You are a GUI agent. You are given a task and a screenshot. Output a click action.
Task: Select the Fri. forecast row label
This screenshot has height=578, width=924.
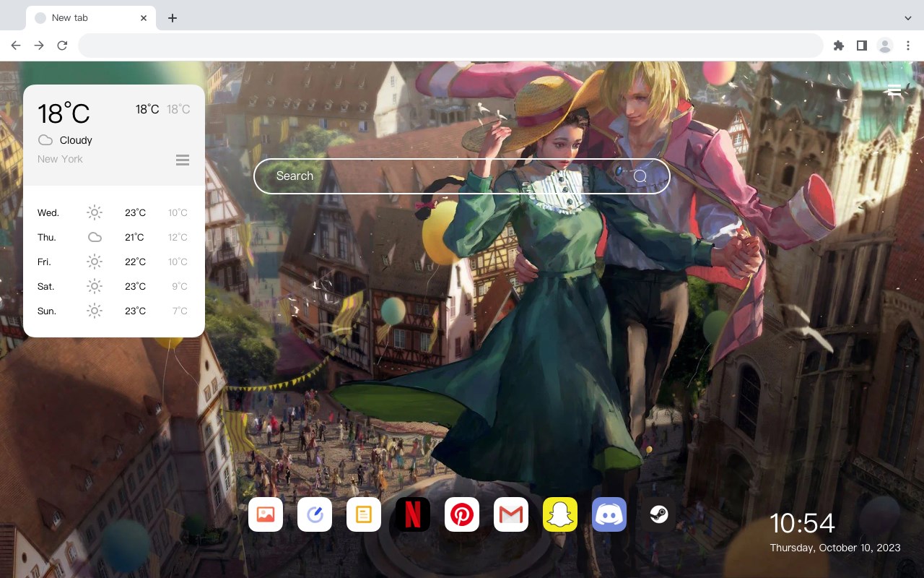tap(45, 262)
